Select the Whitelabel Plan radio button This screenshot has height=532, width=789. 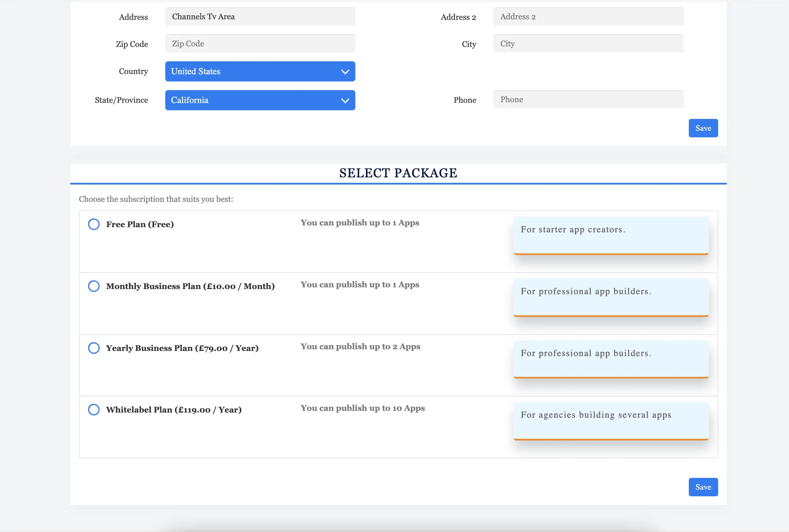click(93, 410)
